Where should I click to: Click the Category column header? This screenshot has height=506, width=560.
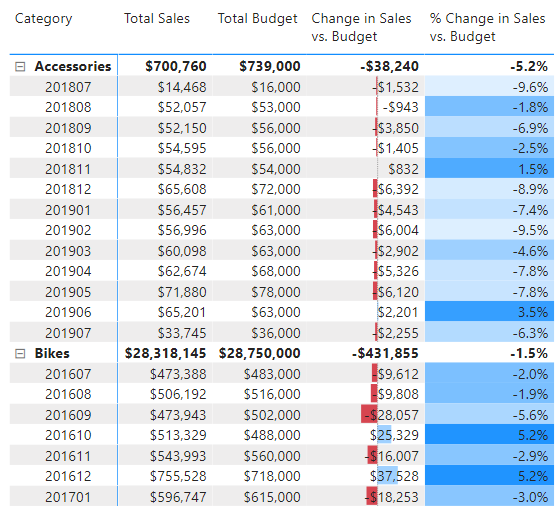coord(44,19)
